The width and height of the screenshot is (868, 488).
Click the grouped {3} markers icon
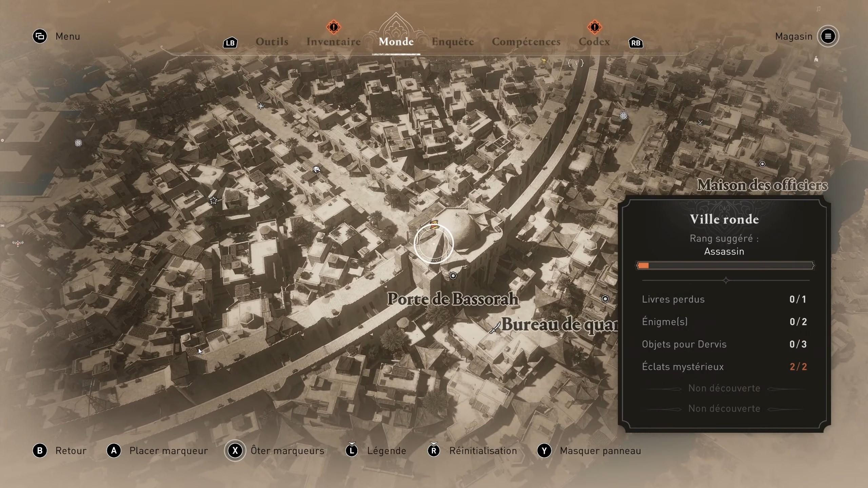[575, 63]
